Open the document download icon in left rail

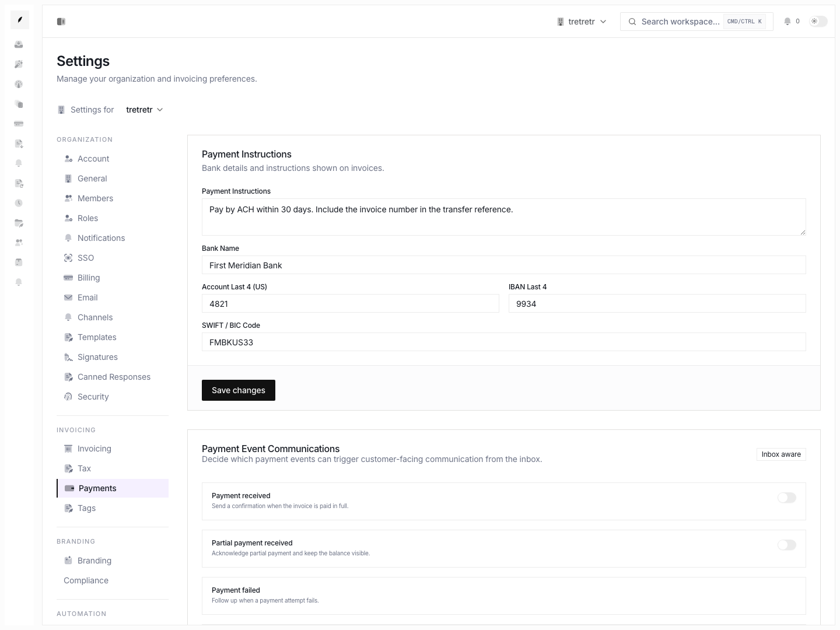click(19, 143)
